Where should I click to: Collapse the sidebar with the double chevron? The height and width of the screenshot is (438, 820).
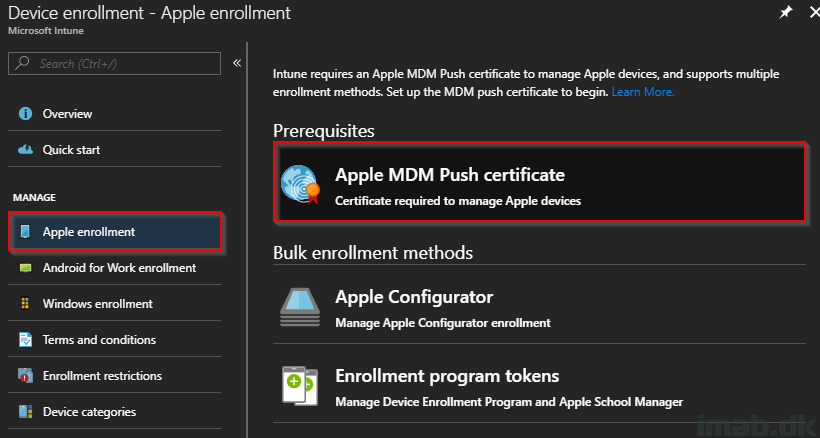click(x=237, y=63)
